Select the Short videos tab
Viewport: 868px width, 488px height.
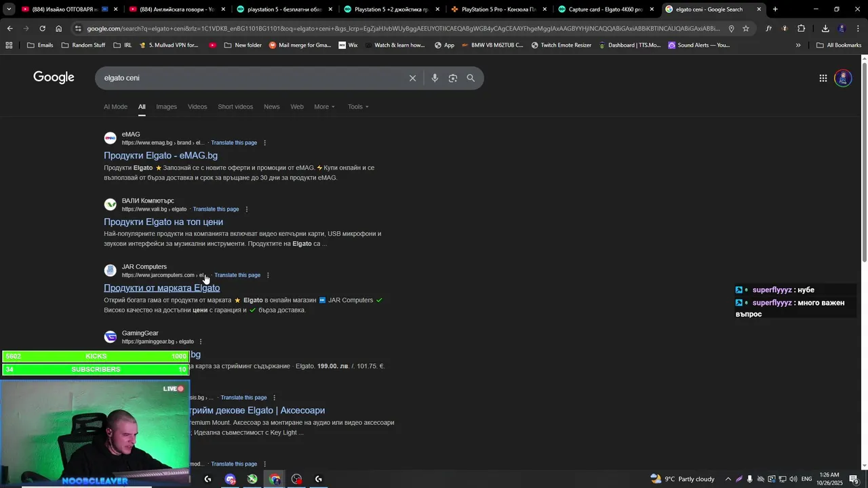pos(235,106)
